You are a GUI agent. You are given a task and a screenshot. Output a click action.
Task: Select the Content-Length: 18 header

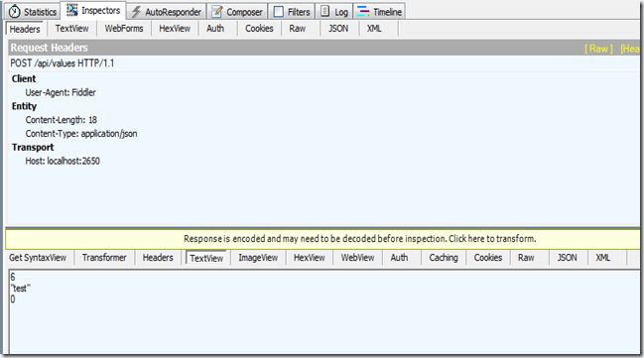[x=62, y=120]
